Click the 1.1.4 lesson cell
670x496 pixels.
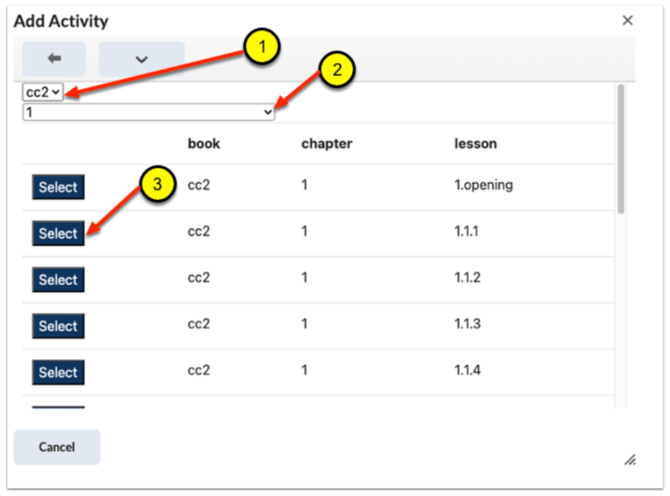(470, 371)
